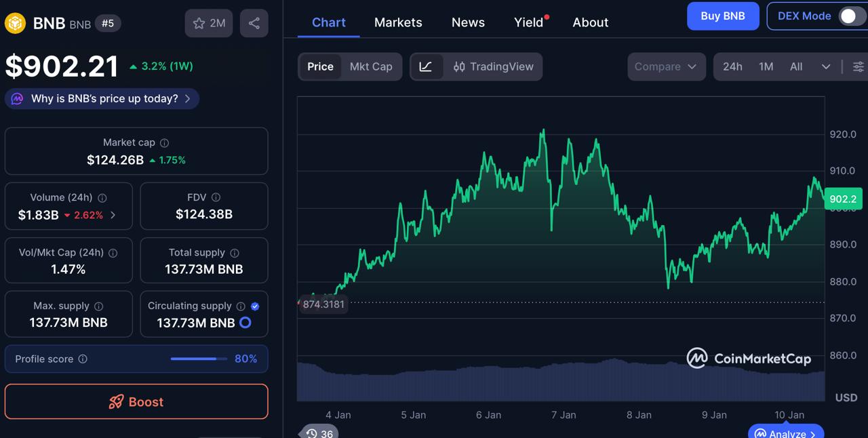Open the Compare dropdown

(666, 66)
